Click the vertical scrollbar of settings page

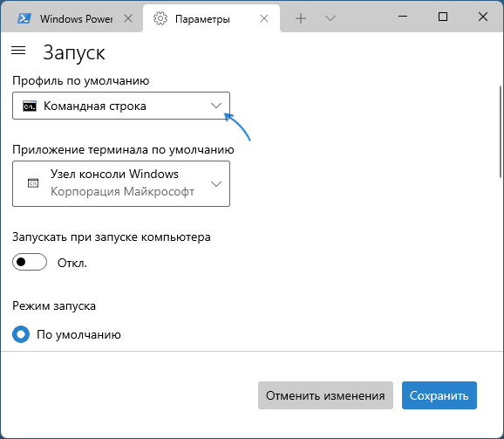pos(501,132)
